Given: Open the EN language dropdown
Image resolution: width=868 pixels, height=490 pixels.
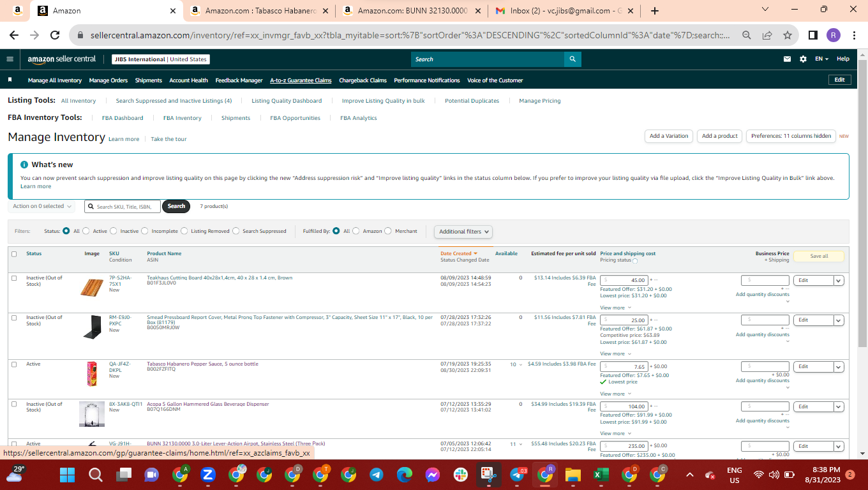Looking at the screenshot, I should point(821,59).
